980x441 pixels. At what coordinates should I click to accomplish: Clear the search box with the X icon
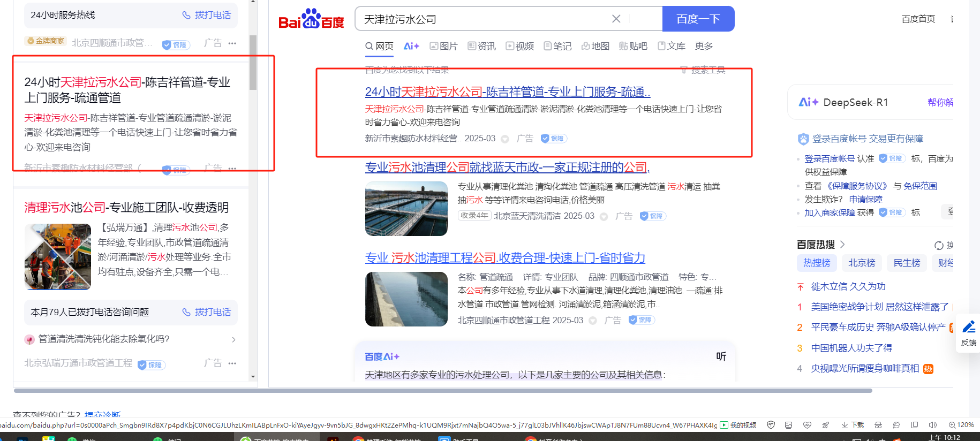click(616, 19)
